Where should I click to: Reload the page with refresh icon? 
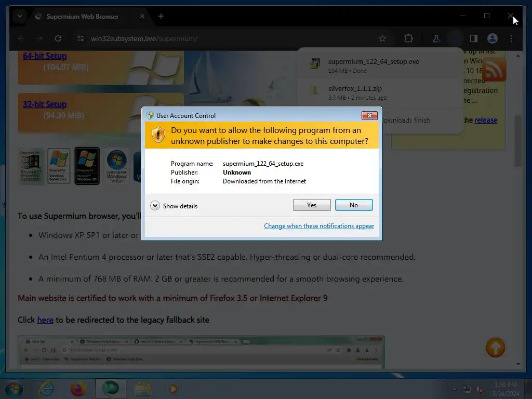[x=58, y=38]
